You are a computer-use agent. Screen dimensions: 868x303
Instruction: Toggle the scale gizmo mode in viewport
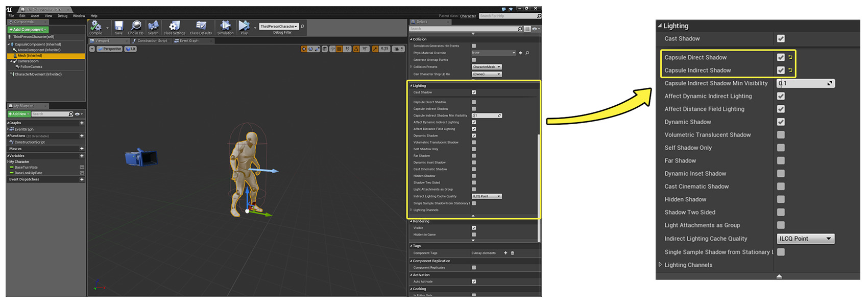[x=317, y=49]
